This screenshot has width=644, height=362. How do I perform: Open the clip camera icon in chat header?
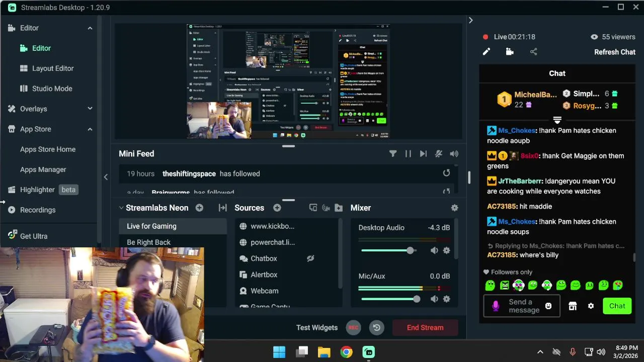tap(510, 52)
